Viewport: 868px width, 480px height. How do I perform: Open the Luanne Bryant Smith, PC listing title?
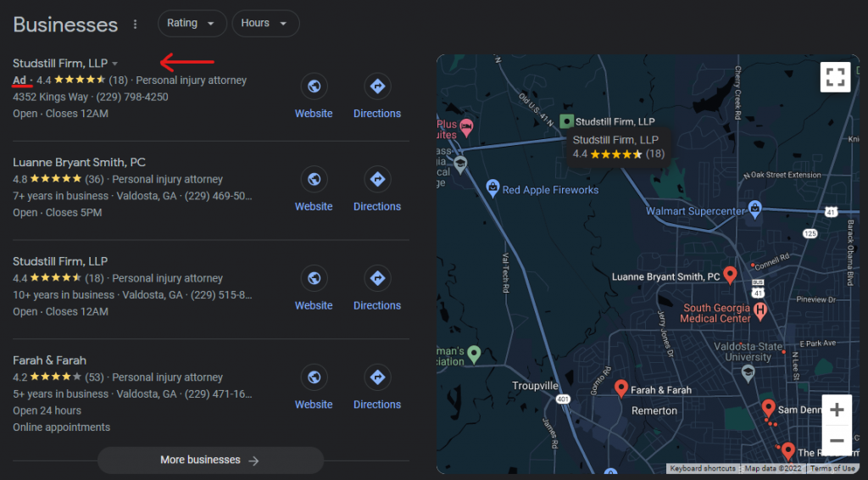(79, 163)
